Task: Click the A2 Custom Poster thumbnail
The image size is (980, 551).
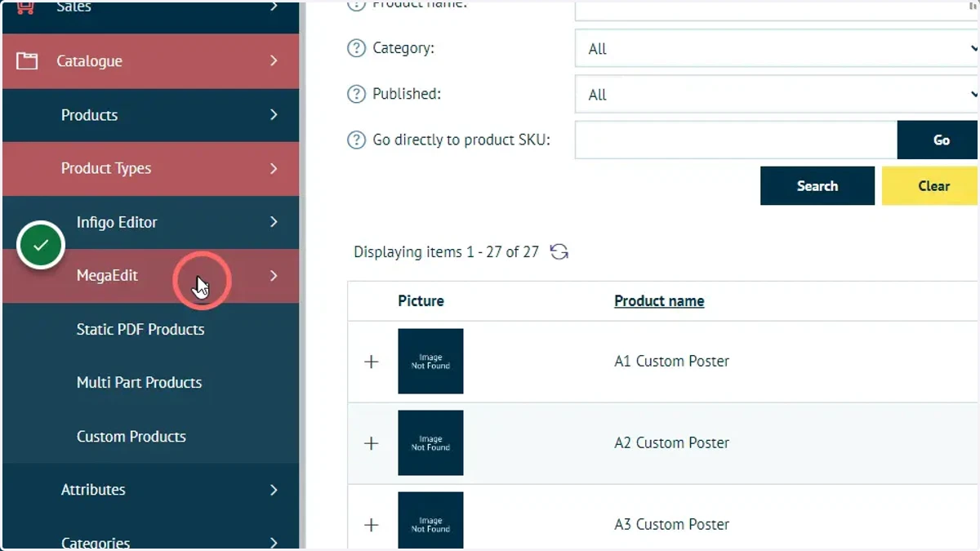Action: click(x=430, y=443)
